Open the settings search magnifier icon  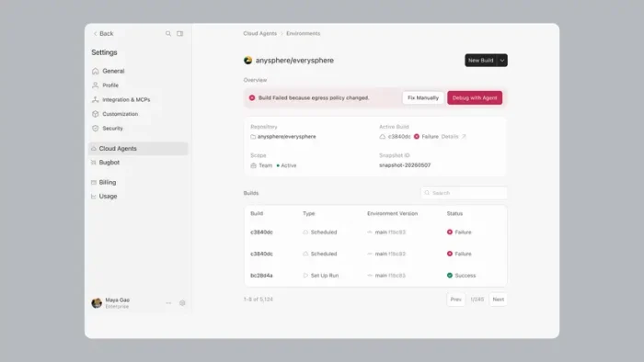[168, 34]
